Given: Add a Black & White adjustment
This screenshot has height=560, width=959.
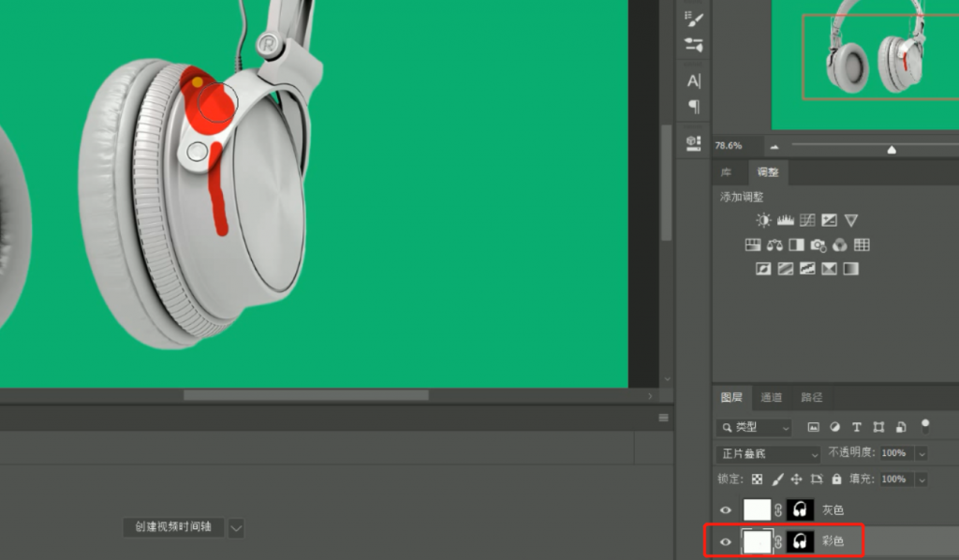Looking at the screenshot, I should (x=796, y=245).
